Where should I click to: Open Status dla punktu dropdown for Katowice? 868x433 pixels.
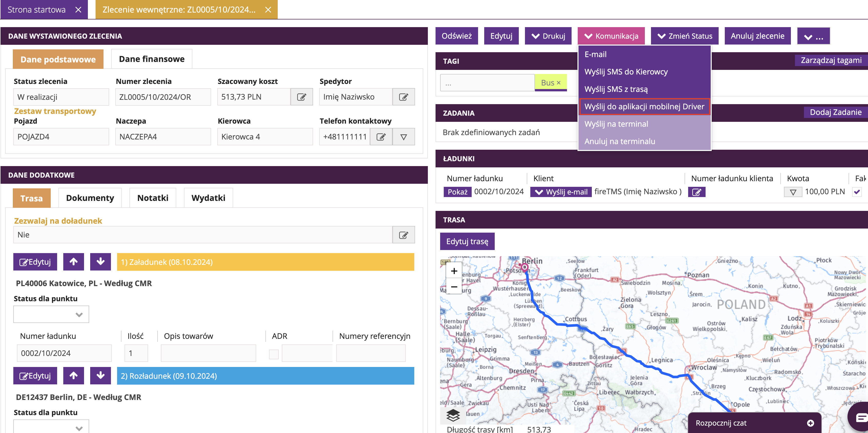click(51, 315)
